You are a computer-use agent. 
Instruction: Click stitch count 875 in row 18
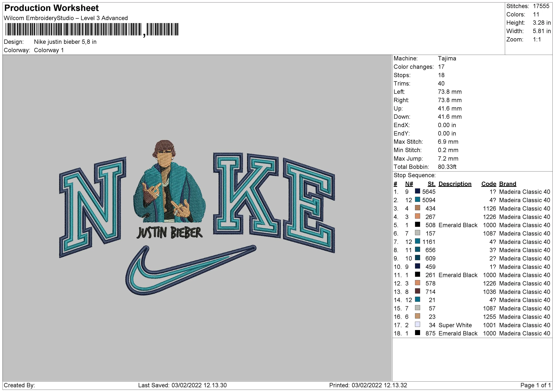pyautogui.click(x=430, y=334)
